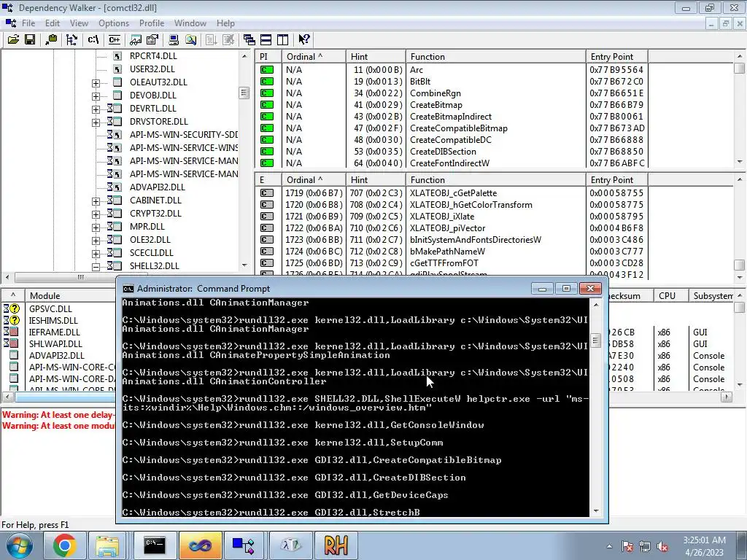The height and width of the screenshot is (560, 747).
Task: Select IEFRAME.DLL in the module list
Action: [54, 332]
